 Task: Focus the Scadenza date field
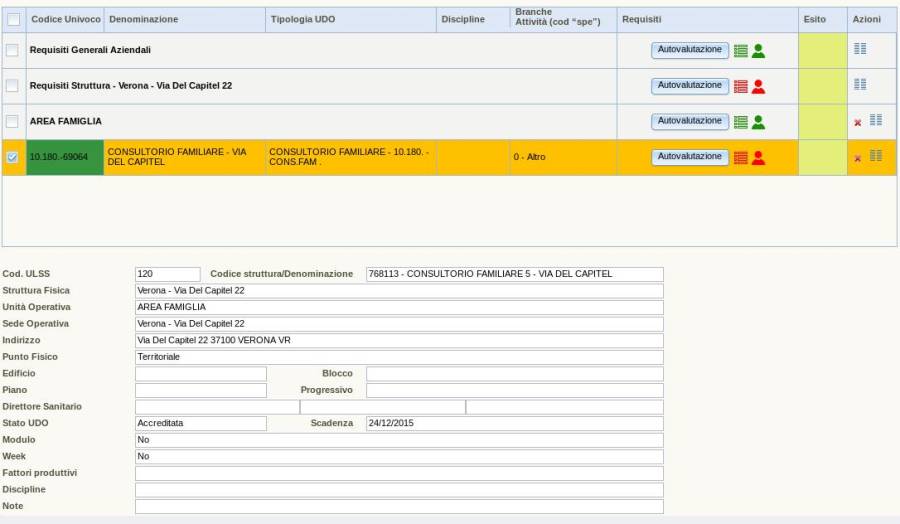514,423
